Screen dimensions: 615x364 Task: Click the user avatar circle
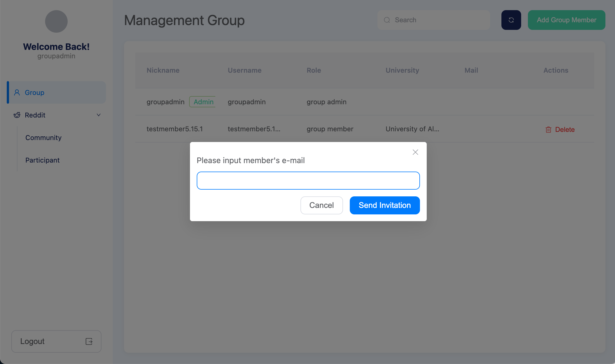(x=56, y=21)
